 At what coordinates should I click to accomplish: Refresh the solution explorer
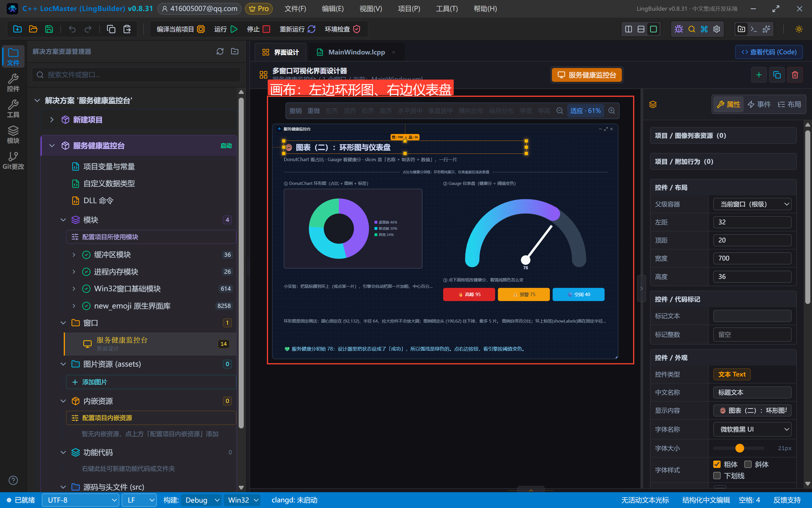[x=220, y=51]
